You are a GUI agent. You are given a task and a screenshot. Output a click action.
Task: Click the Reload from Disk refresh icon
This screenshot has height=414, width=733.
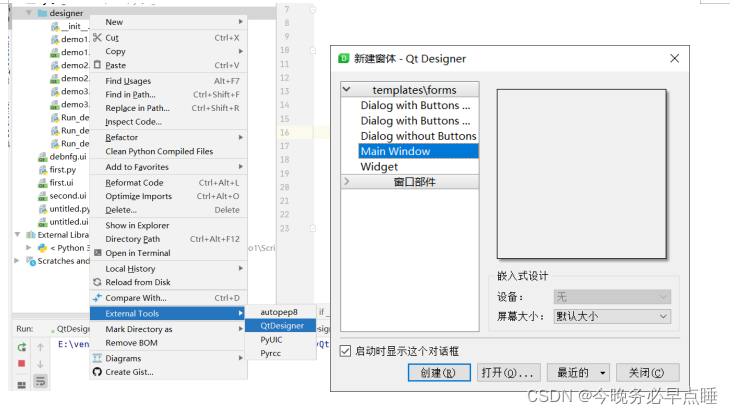[97, 282]
